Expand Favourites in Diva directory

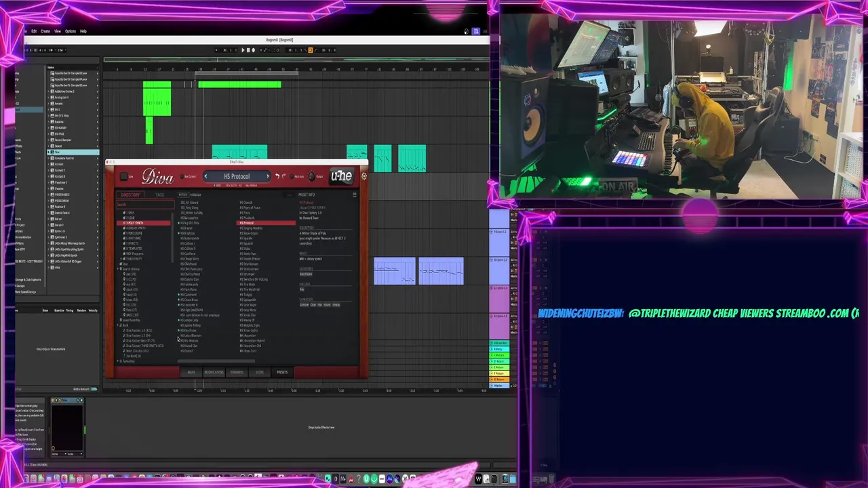pyautogui.click(x=118, y=361)
